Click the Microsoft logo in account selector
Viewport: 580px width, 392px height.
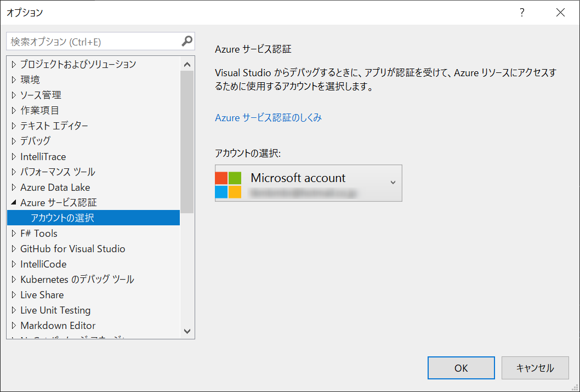[x=228, y=185]
